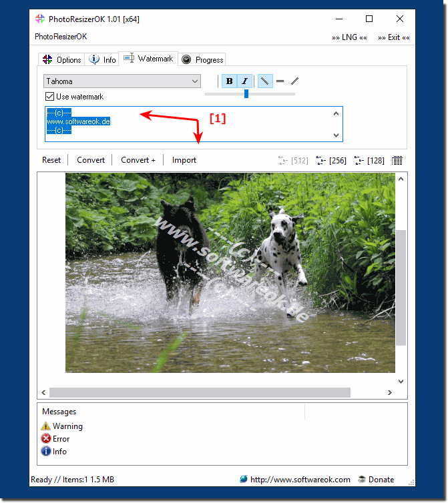Click preview scroll down arrow
Image resolution: width=448 pixels, height=503 pixels.
[x=401, y=381]
